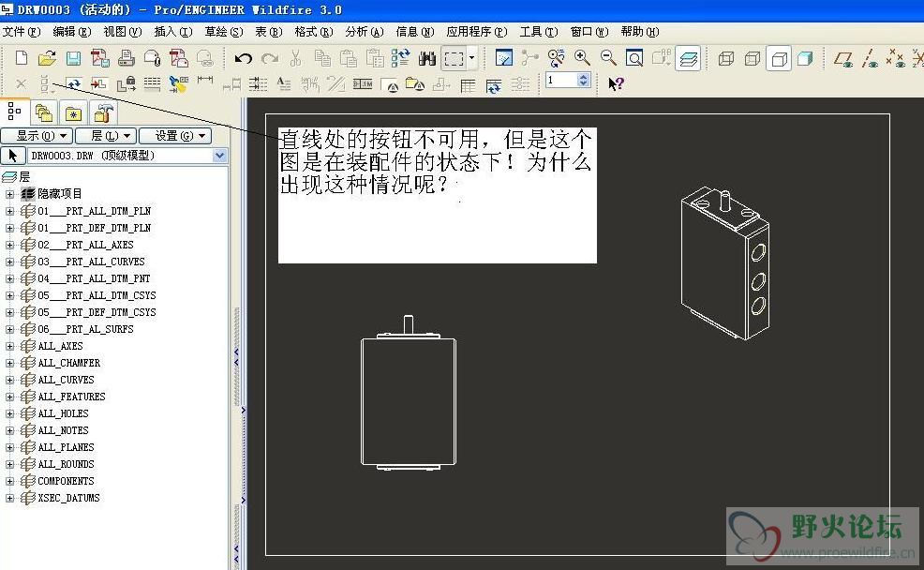
Task: Expand the 02___PRT_ALL_AXES layer
Action: tap(9, 245)
